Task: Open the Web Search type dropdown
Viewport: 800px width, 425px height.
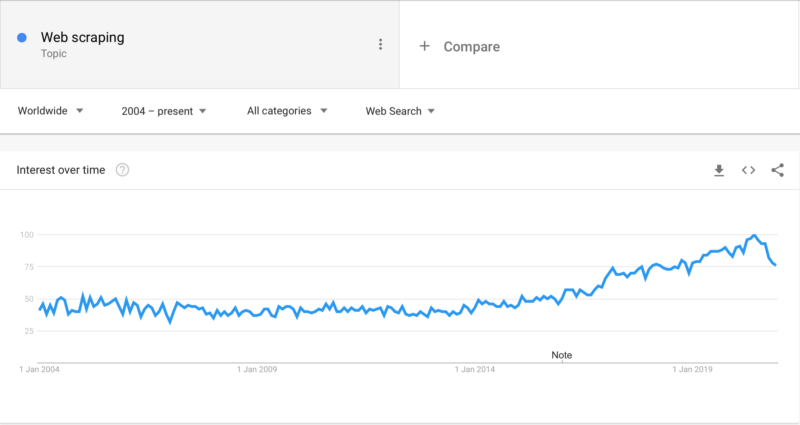Action: (400, 111)
